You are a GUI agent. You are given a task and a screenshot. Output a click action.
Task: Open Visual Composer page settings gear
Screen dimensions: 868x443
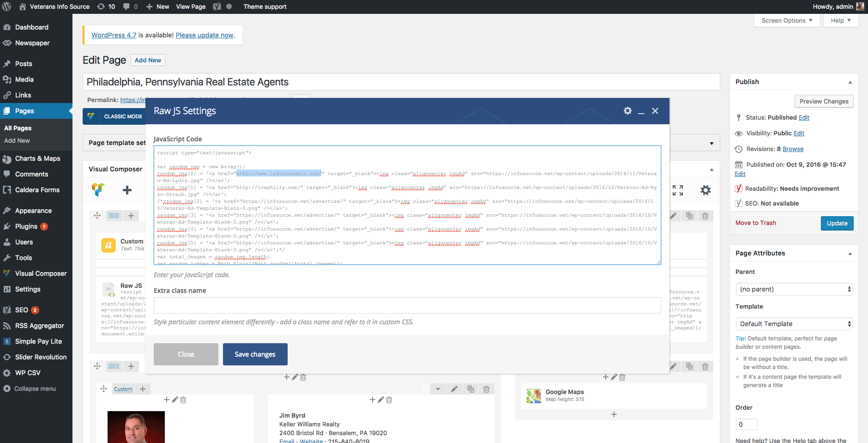pyautogui.click(x=705, y=190)
